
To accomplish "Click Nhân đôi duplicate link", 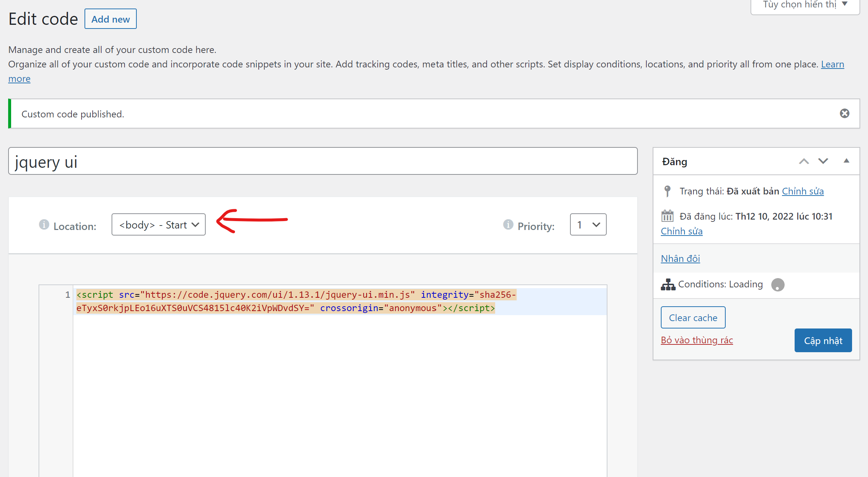I will [x=680, y=258].
